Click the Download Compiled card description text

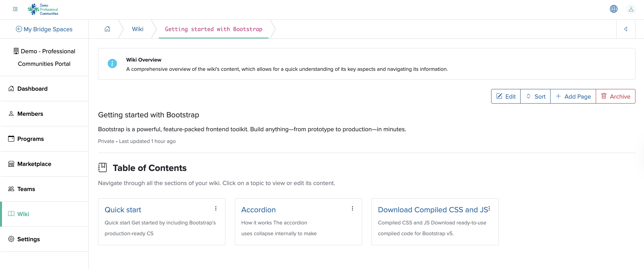pyautogui.click(x=432, y=228)
